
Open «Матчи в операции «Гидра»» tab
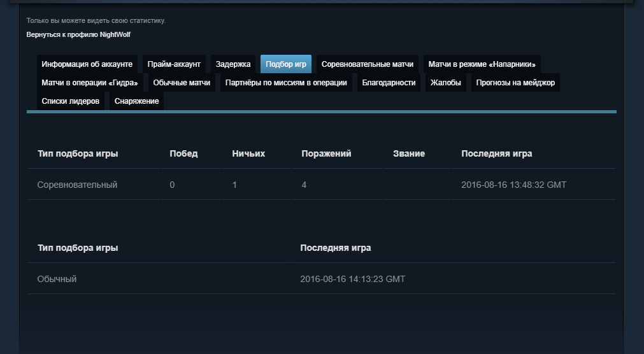coord(89,83)
